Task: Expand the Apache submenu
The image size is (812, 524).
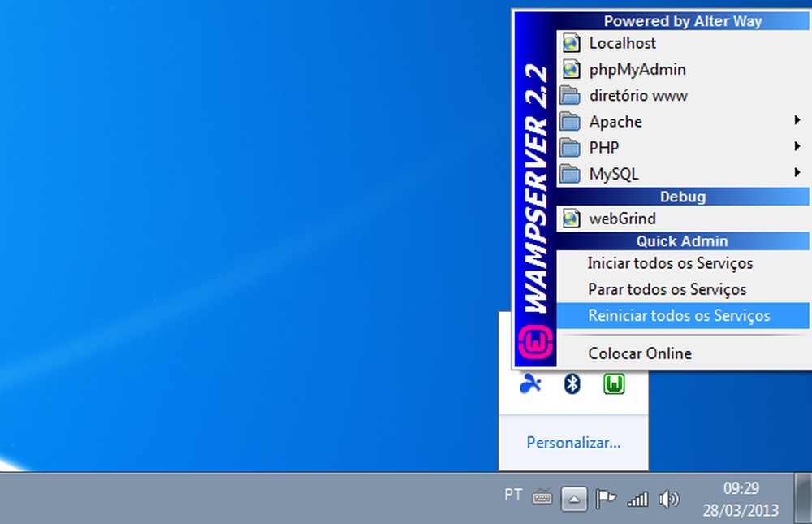Action: [615, 121]
